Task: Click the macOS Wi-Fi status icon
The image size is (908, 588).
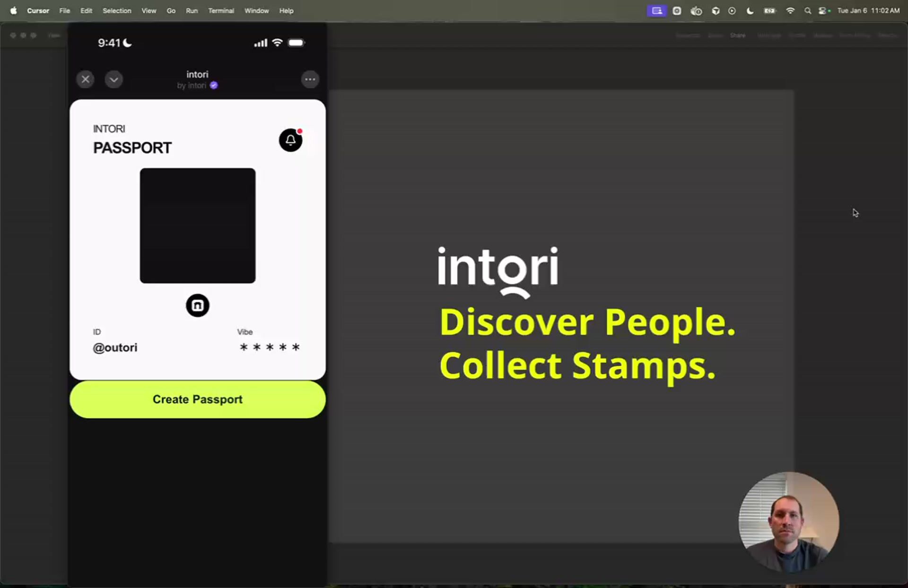Action: pyautogui.click(x=790, y=10)
